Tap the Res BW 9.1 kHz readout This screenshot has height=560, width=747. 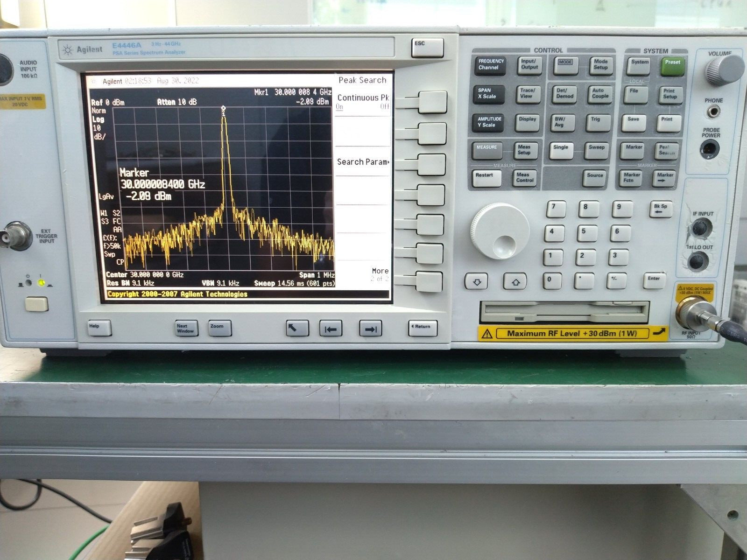coord(130,283)
